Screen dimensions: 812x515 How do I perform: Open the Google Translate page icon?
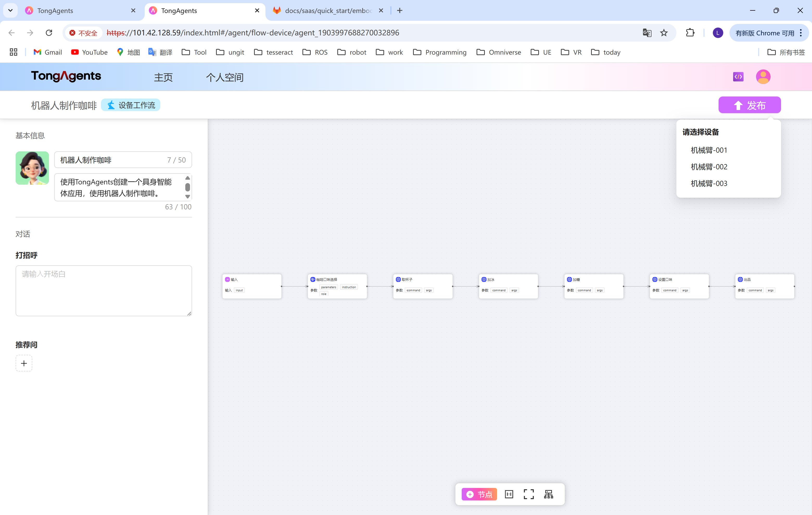tap(647, 33)
